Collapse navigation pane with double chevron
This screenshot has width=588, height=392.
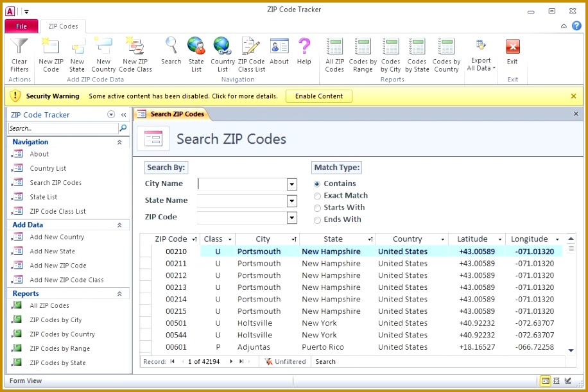(123, 115)
